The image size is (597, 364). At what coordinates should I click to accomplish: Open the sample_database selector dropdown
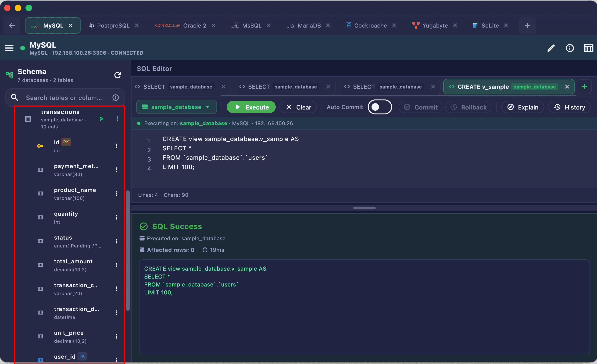point(176,107)
